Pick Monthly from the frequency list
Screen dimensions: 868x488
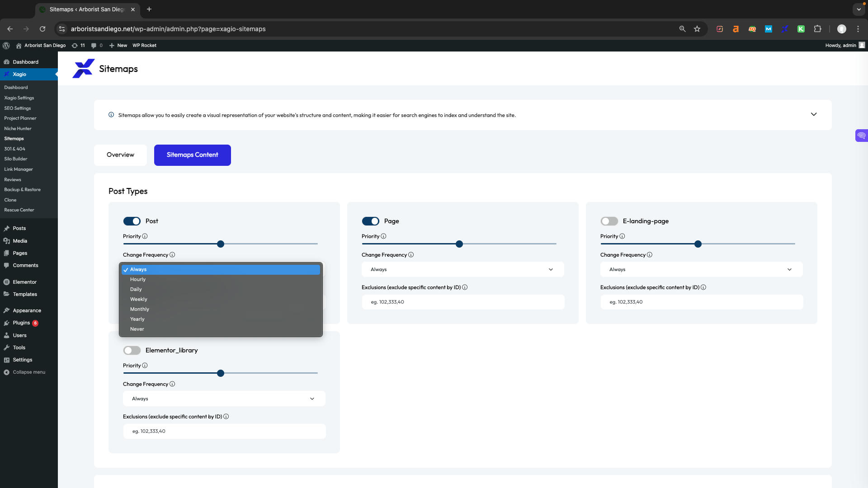[x=221, y=309]
